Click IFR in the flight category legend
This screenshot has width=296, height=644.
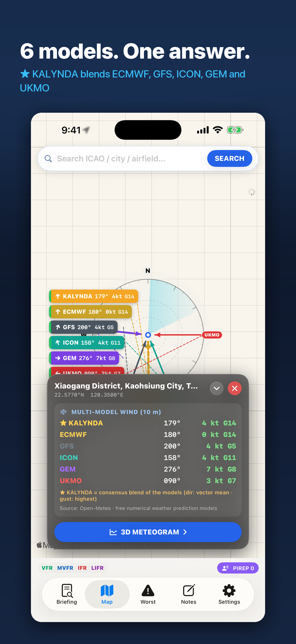(82, 568)
